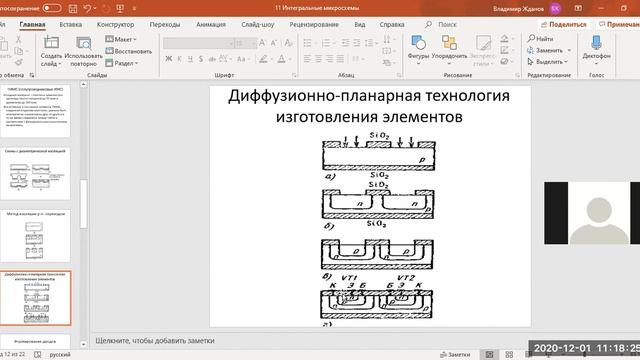The height and width of the screenshot is (360, 640).
Task: Click the Save diskette icon
Action: click(x=73, y=8)
